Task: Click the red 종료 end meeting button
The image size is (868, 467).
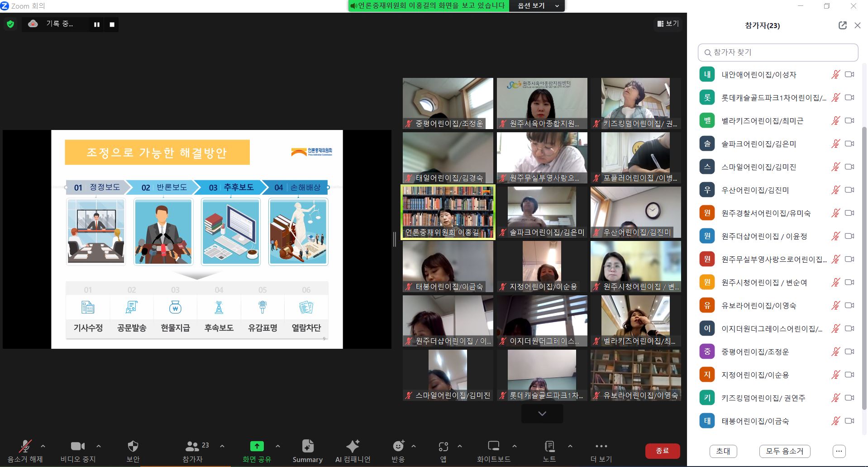Action: pyautogui.click(x=663, y=451)
